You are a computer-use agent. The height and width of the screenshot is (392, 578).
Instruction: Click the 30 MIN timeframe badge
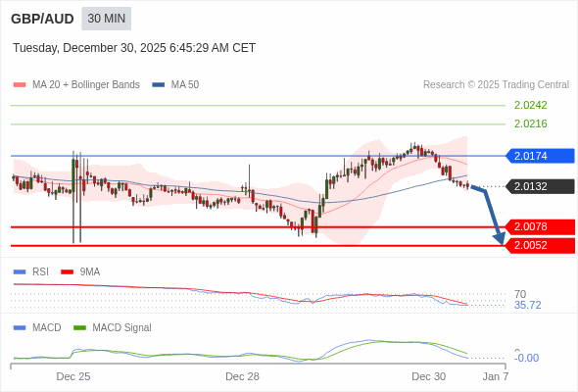(106, 19)
